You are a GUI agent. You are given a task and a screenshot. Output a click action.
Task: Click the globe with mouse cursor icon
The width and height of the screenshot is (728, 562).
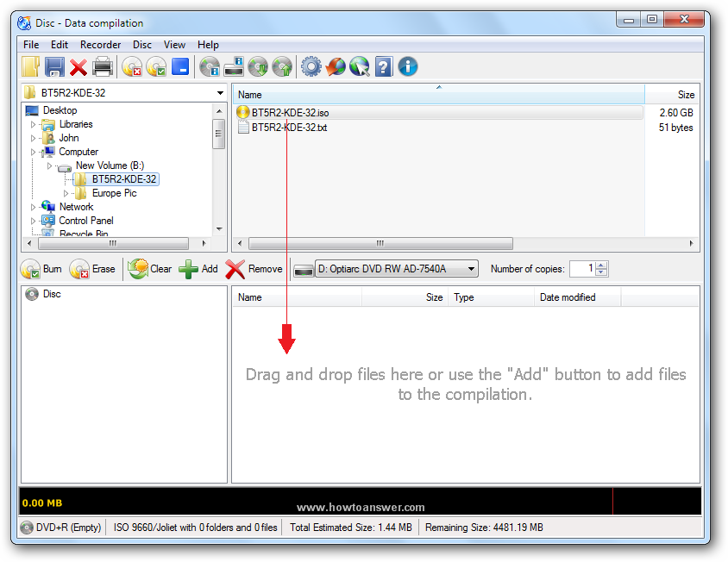(x=360, y=67)
